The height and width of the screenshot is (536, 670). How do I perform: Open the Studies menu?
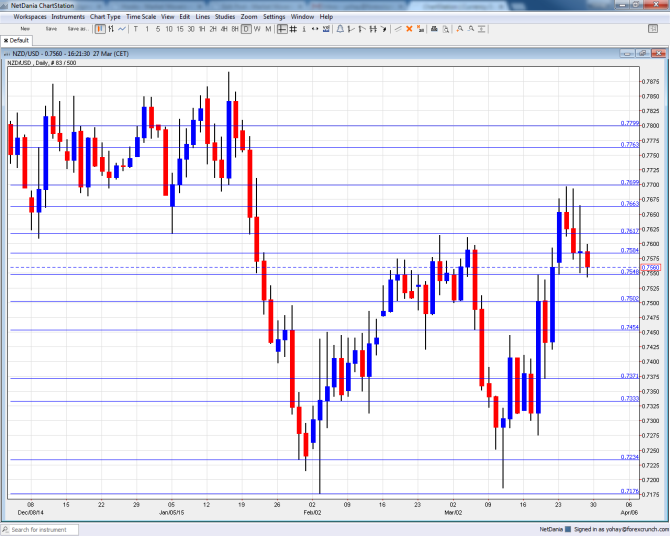coord(225,17)
